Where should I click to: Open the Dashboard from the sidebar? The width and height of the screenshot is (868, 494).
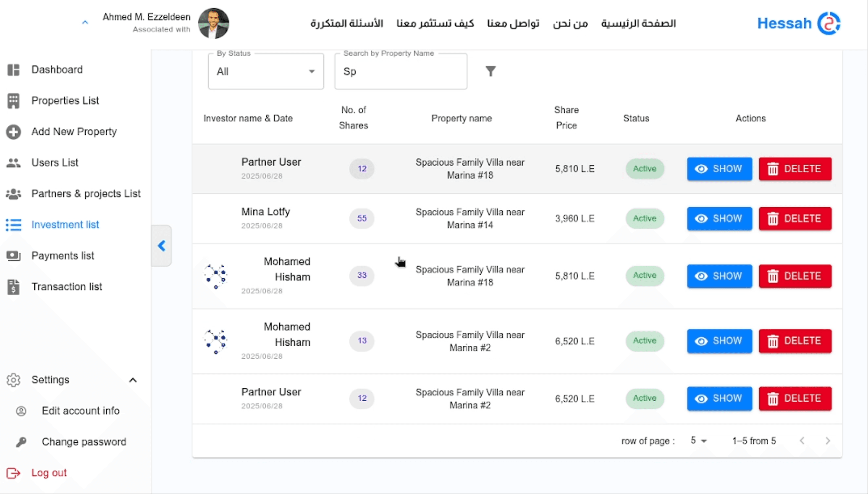(x=14, y=69)
